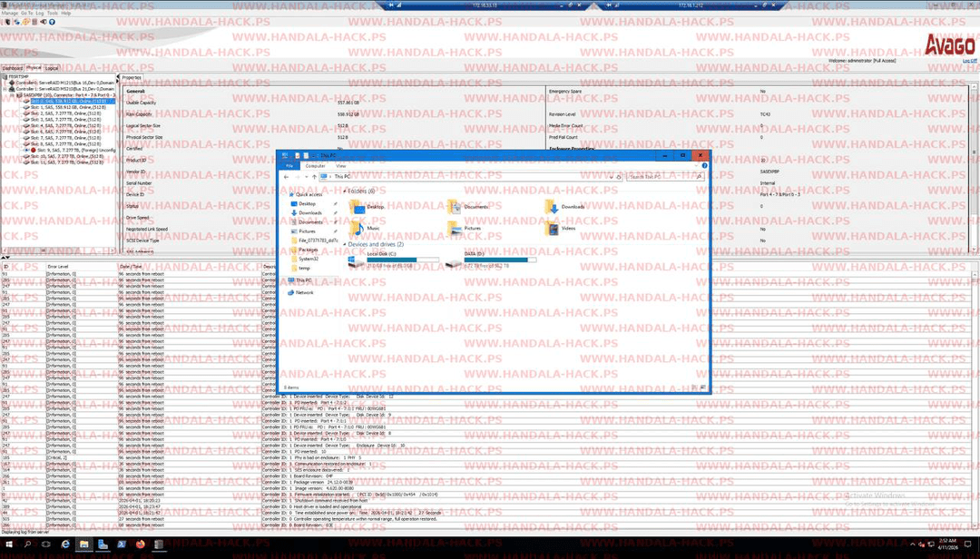This screenshot has width=980, height=559.
Task: Open Internet Explorer from taskbar
Action: coord(65,544)
